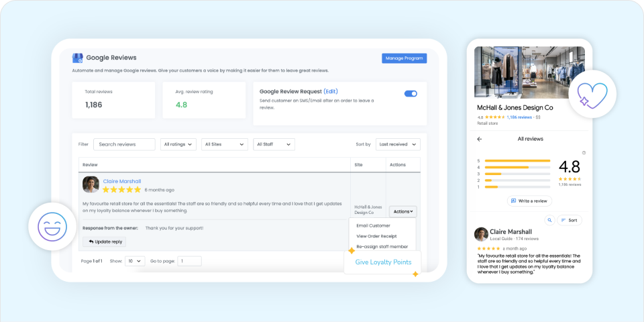
Task: Click the heart sparkle badge icon
Action: pyautogui.click(x=592, y=94)
